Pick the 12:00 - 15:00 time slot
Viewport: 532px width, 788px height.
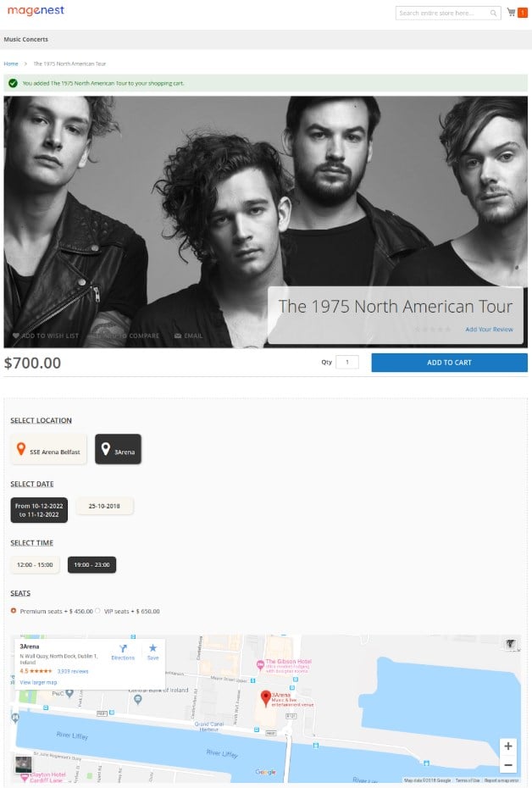tap(35, 565)
